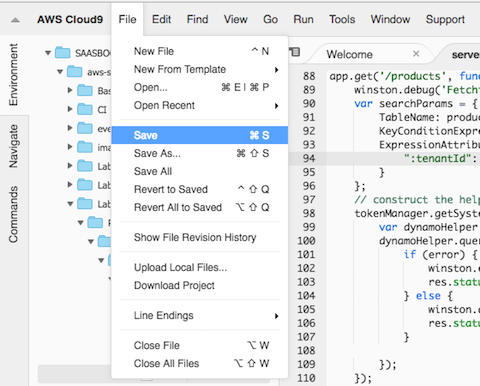Click line number 94 in gutter
The image size is (480, 386).
point(309,158)
